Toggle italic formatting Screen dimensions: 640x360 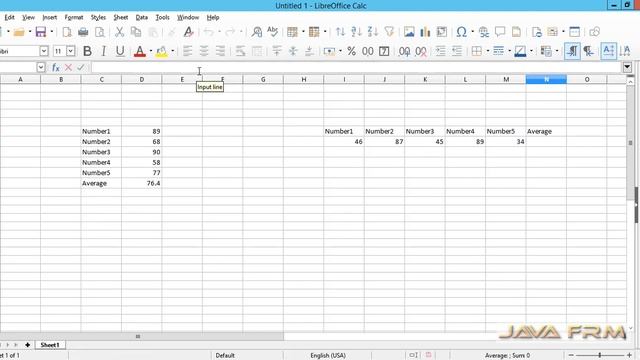(x=103, y=51)
